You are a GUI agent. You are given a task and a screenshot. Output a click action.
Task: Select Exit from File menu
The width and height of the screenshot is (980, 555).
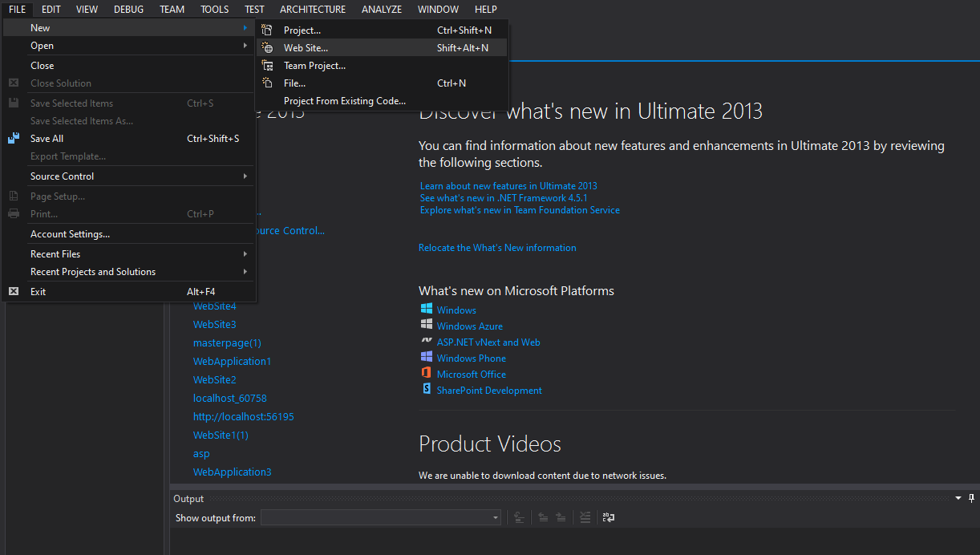[x=129, y=291]
